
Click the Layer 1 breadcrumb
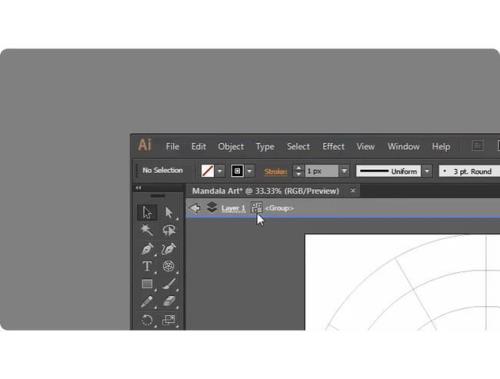[x=233, y=209]
